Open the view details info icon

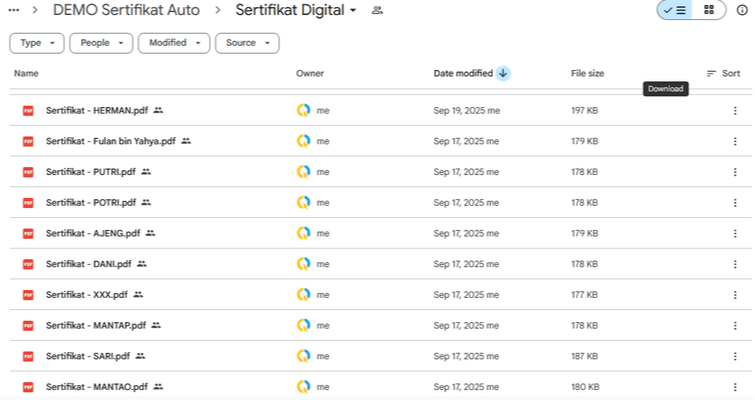pyautogui.click(x=742, y=10)
